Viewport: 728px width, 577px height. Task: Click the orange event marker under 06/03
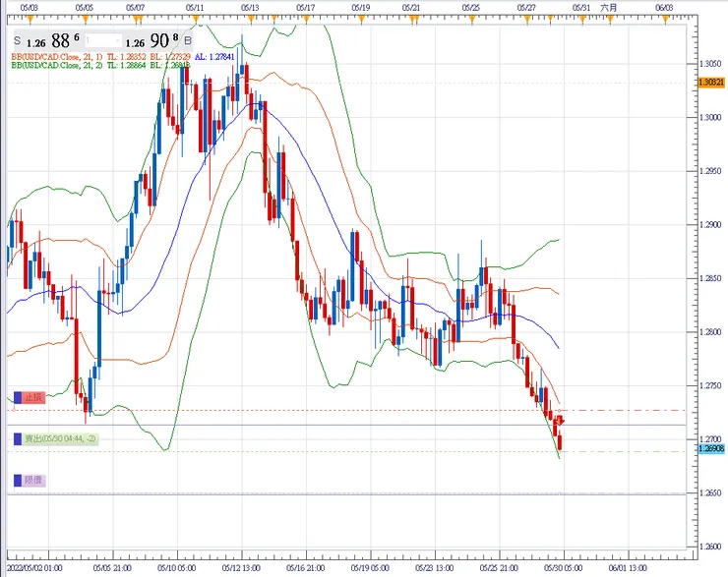click(665, 19)
